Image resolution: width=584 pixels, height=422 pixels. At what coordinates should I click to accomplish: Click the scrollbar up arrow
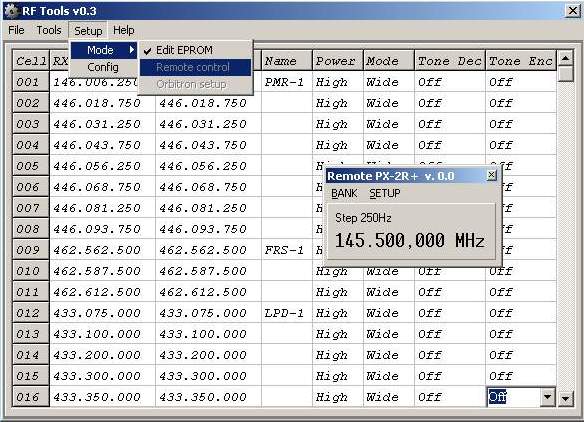[565, 58]
